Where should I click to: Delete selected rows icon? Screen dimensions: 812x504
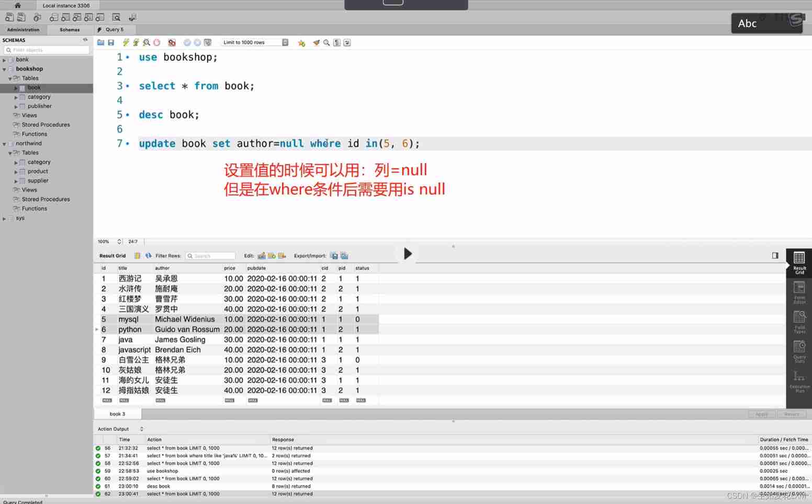282,256
